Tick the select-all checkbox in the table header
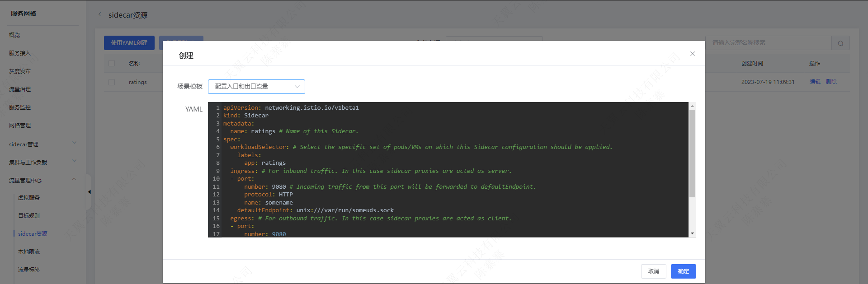 point(112,63)
